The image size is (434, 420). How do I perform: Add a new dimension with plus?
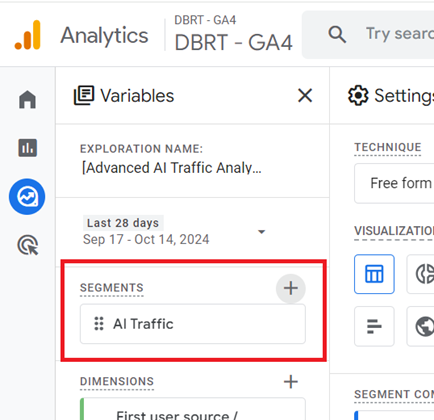tap(291, 382)
